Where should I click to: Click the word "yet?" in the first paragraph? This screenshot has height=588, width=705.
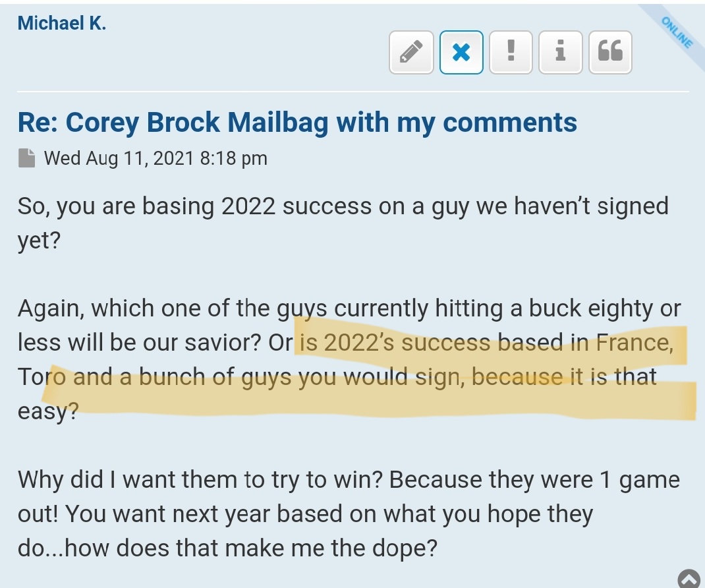click(40, 241)
